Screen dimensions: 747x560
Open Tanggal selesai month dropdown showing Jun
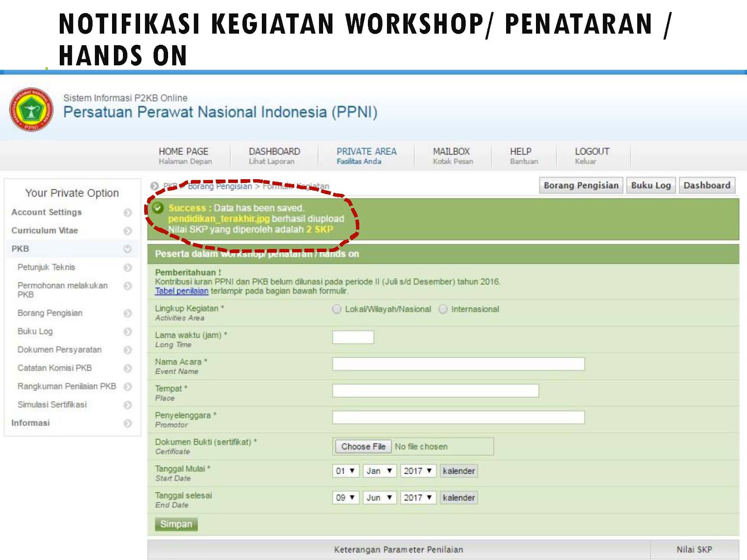(x=380, y=497)
